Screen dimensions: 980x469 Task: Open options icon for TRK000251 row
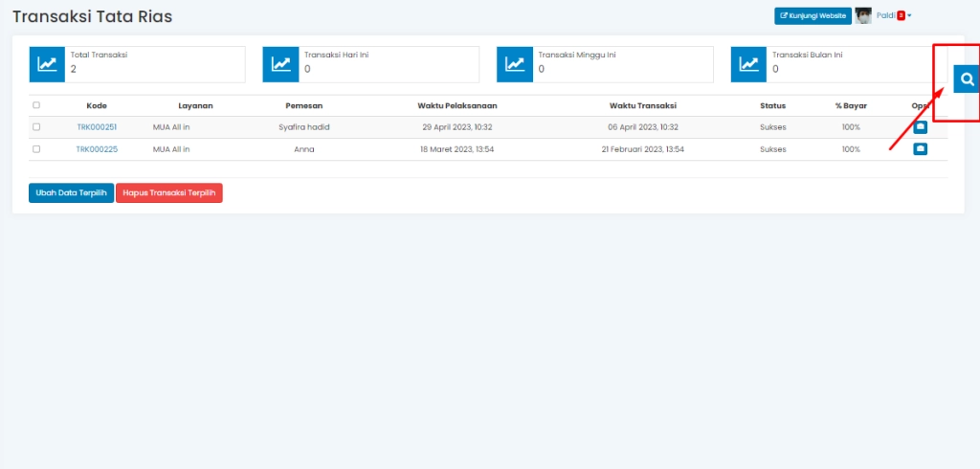pos(920,126)
